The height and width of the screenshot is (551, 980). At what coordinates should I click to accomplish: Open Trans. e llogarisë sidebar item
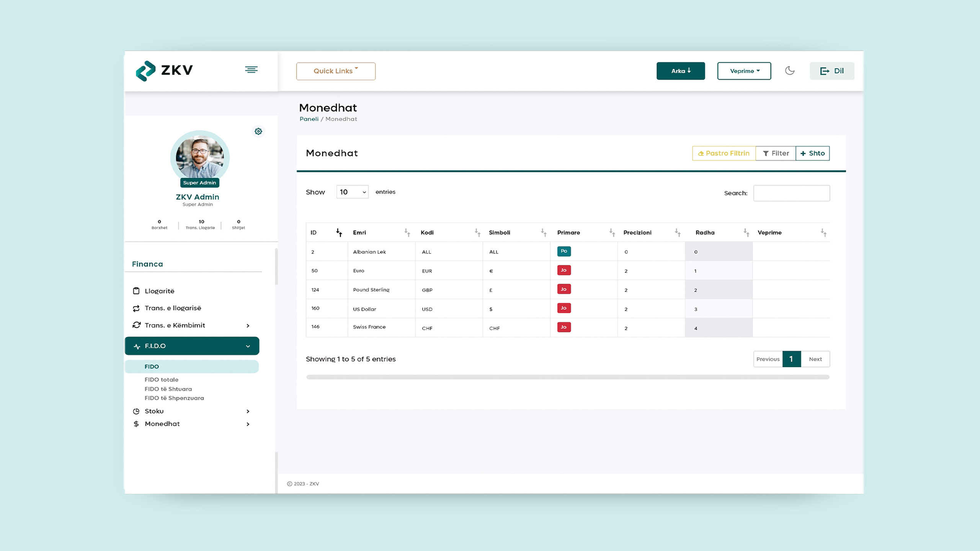coord(173,308)
